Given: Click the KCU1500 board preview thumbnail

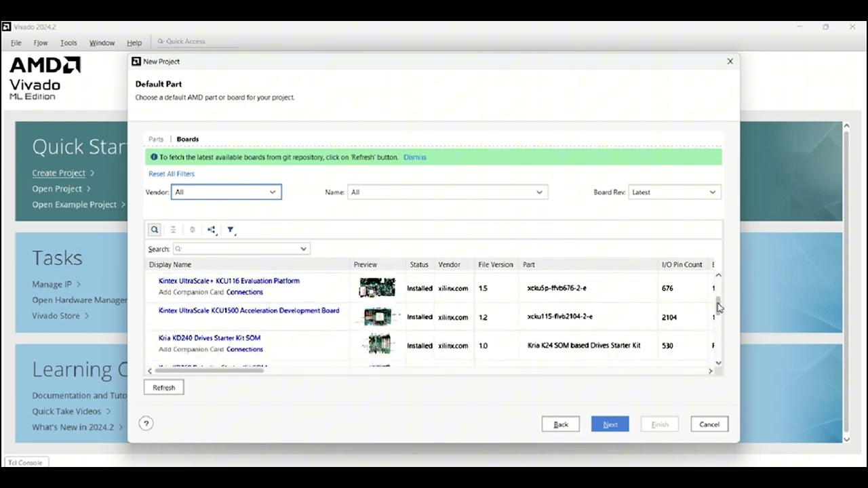Looking at the screenshot, I should pos(378,317).
